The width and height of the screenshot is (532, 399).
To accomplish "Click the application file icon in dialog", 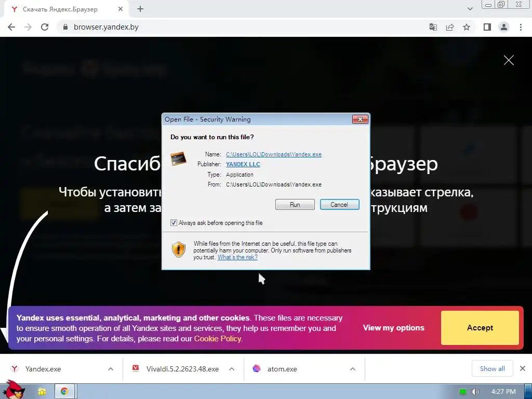I will click(179, 158).
